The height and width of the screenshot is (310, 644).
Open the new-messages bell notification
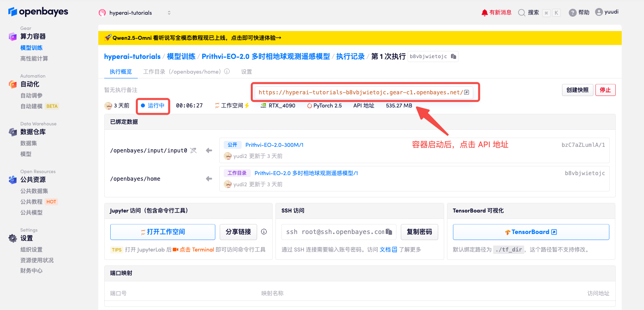click(x=484, y=13)
